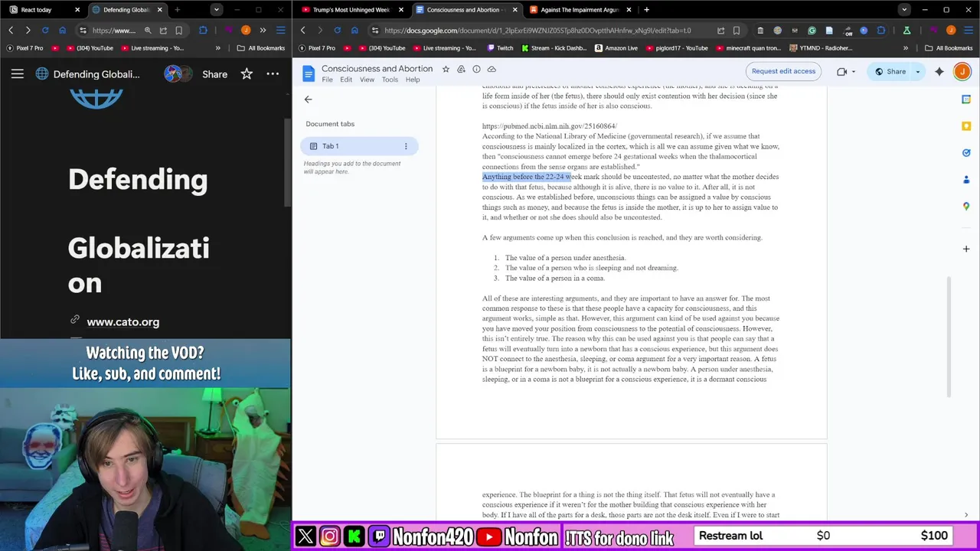Hide side panel arrow at bottom right
The width and height of the screenshot is (980, 551).
[x=966, y=515]
